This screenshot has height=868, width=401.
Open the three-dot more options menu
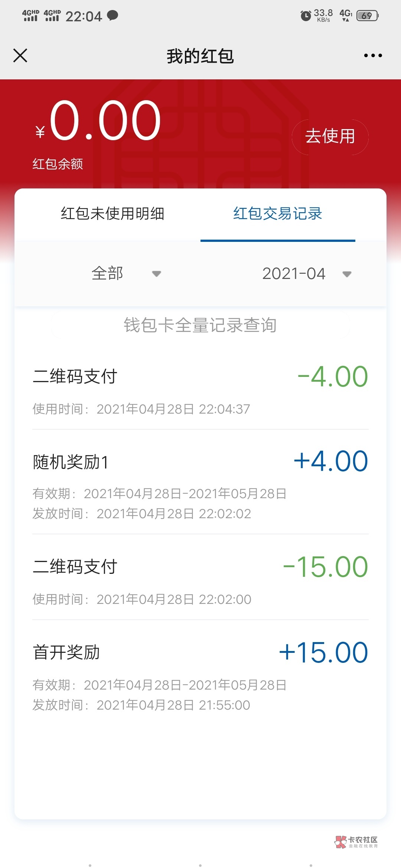coord(373,56)
